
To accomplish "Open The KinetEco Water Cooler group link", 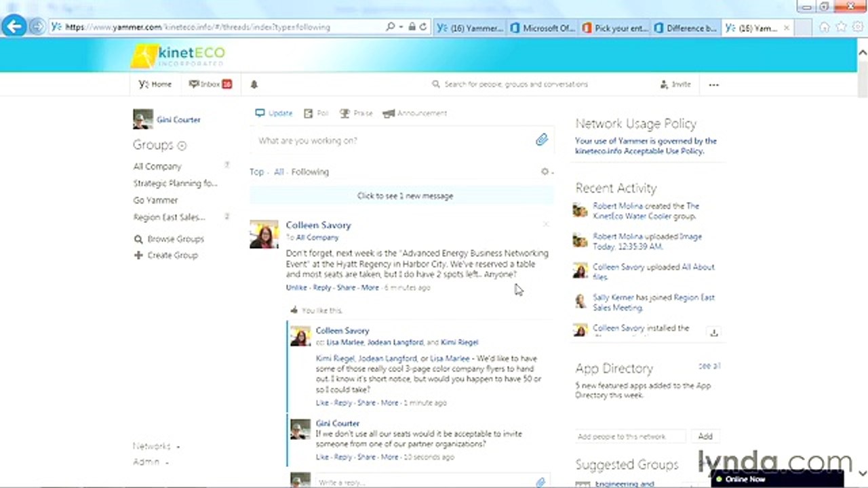I will (x=646, y=211).
